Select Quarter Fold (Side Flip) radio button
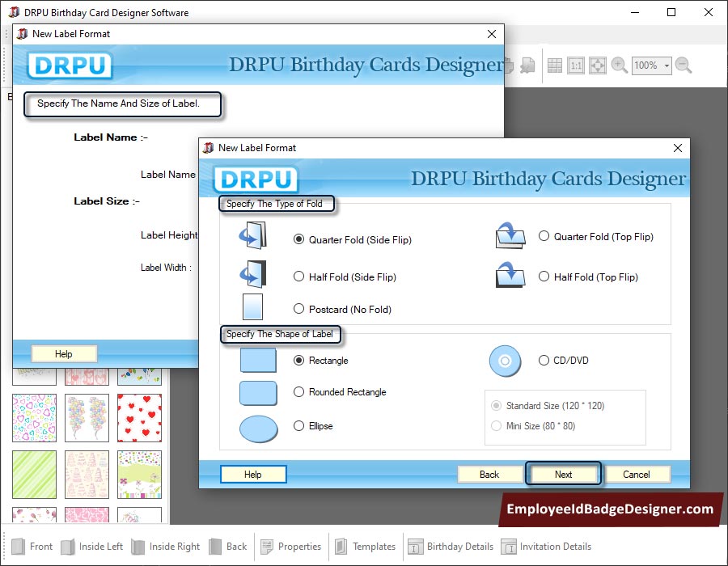Viewport: 728px width, 566px height. (x=299, y=239)
